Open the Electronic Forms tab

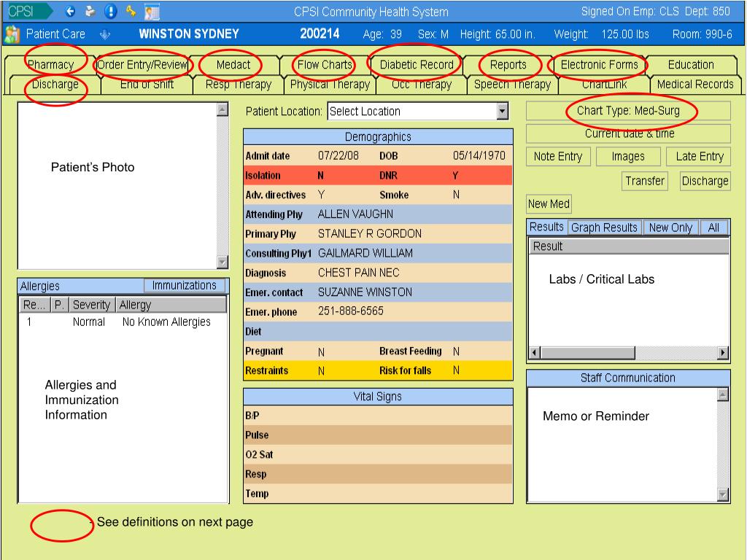[x=599, y=65]
